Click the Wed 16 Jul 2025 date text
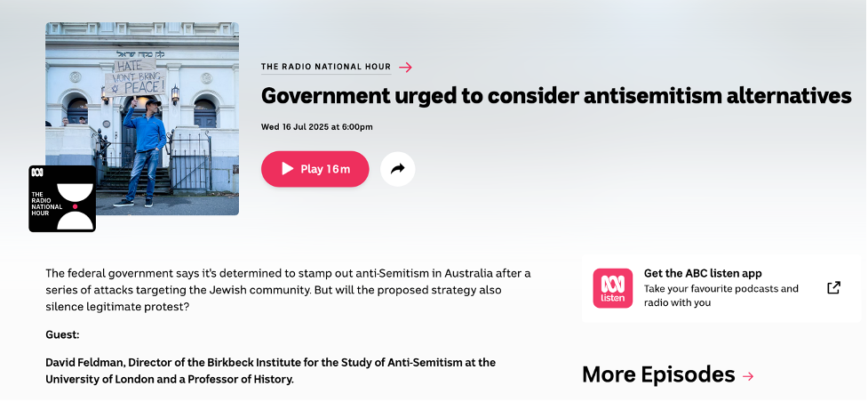The image size is (868, 402). (x=316, y=127)
